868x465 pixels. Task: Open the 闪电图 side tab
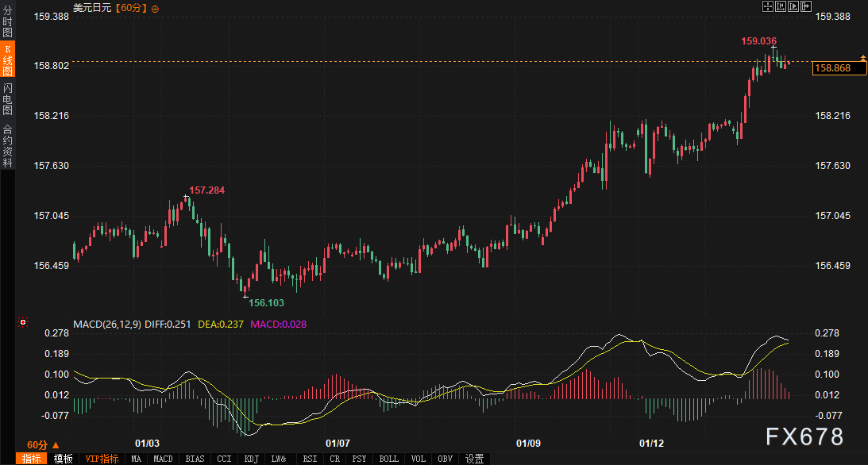pyautogui.click(x=7, y=98)
